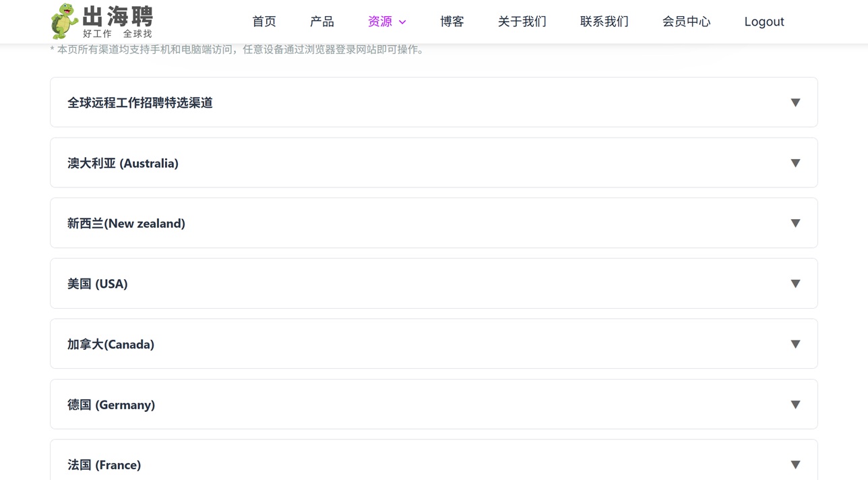Expand the 美国 (USA) arrow
868x480 pixels.
795,284
